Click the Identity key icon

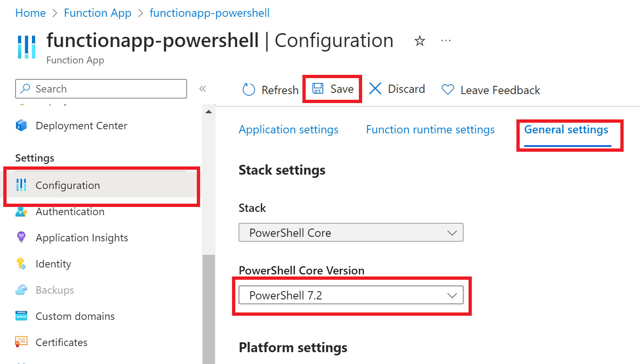[21, 263]
